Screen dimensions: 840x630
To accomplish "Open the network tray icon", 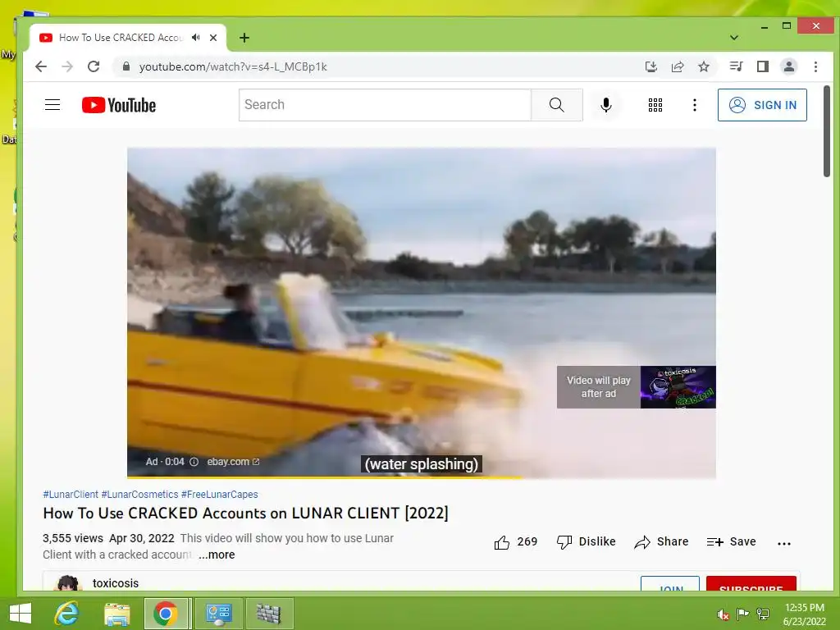I will [763, 614].
